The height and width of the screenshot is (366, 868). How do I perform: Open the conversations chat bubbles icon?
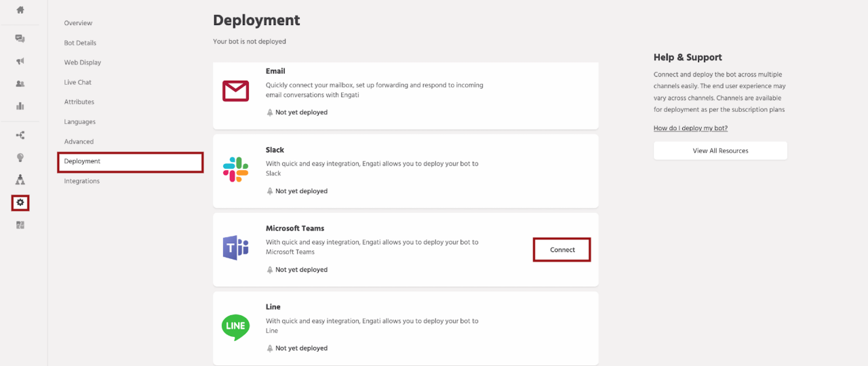coord(20,39)
